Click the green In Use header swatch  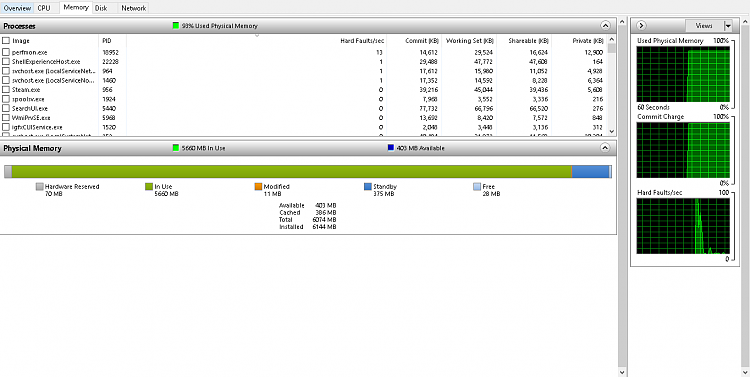tap(176, 148)
